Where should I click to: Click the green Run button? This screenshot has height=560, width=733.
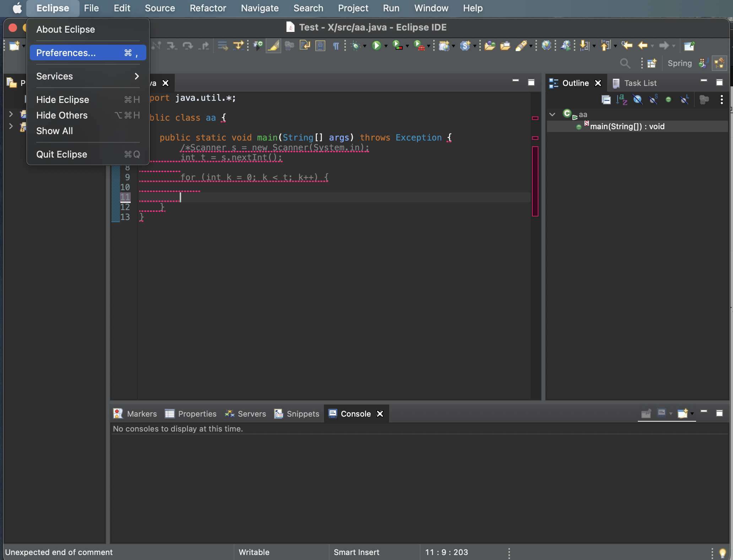tap(376, 45)
